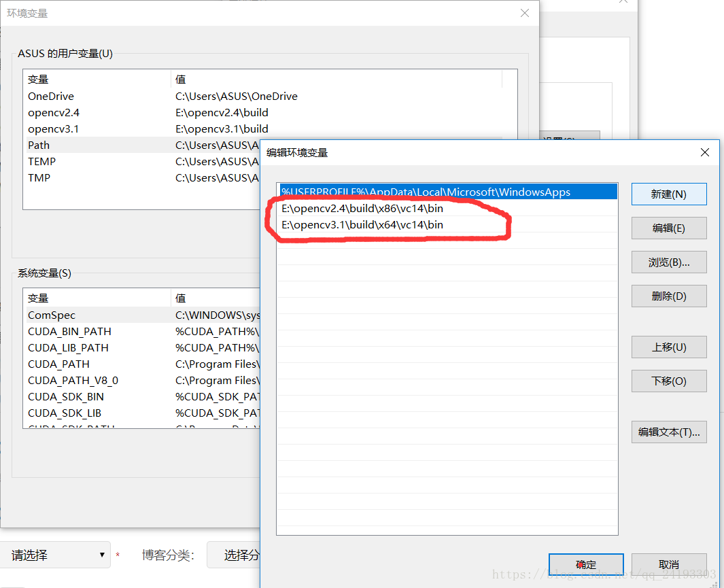
Task: Click the 编辑文本(T)... button
Action: (668, 432)
